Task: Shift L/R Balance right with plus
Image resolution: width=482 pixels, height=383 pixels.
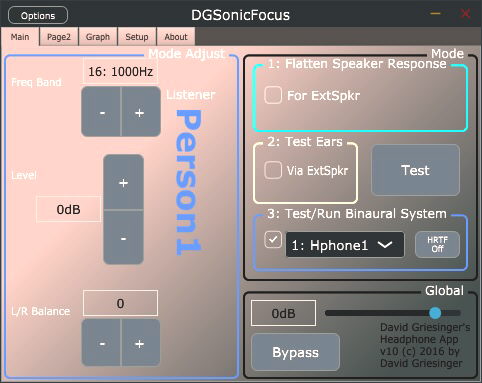Action: click(x=141, y=343)
